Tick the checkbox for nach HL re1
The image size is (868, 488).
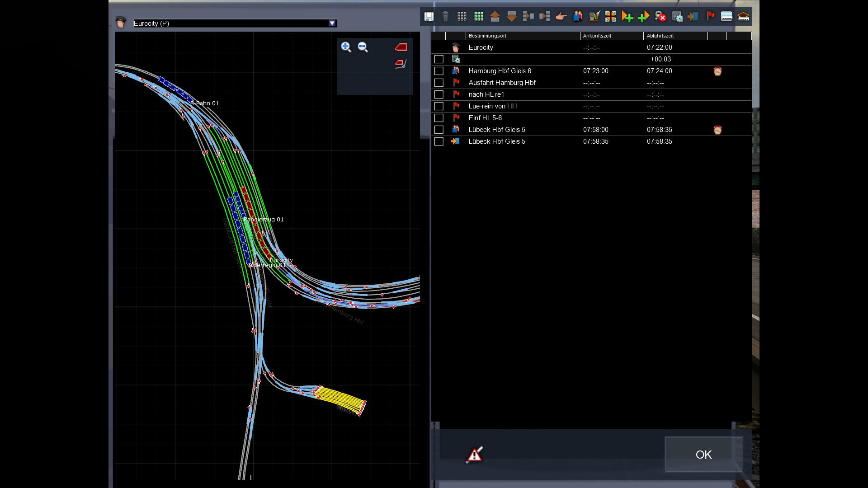[439, 94]
